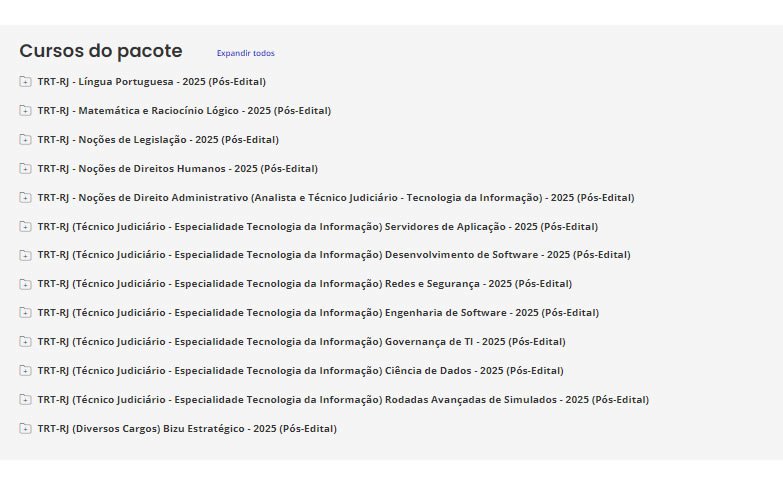This screenshot has width=783, height=485.
Task: Click the folder icon next to Noções de Direitos Humanos
Action: pos(25,169)
